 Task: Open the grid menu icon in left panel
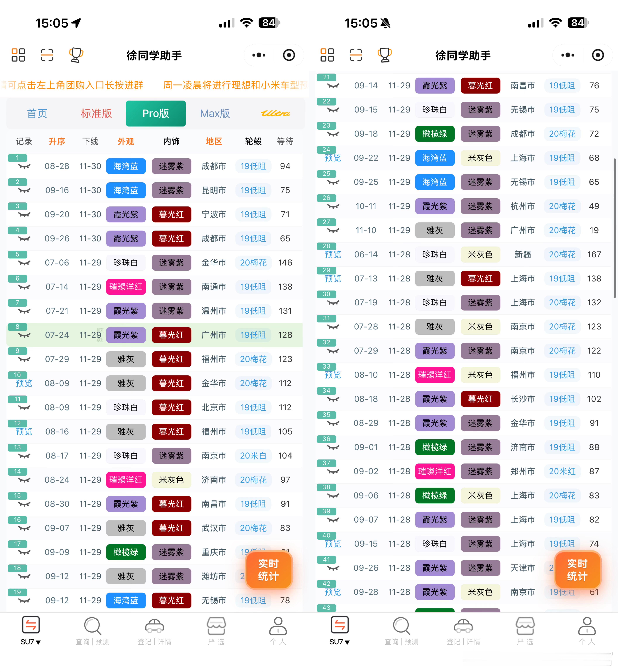point(18,55)
